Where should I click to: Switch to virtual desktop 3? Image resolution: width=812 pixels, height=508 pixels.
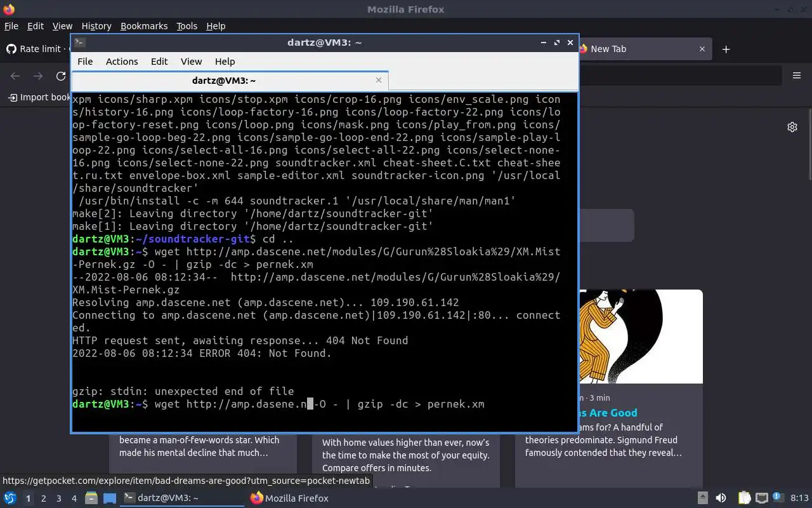[59, 498]
